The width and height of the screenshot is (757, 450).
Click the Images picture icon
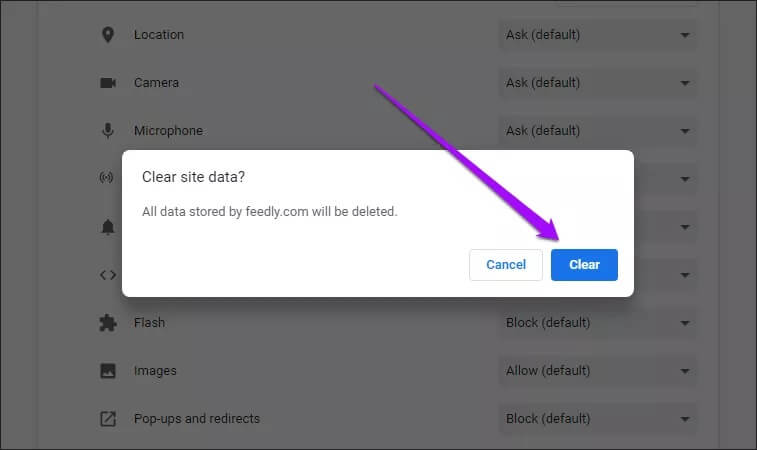tap(108, 371)
